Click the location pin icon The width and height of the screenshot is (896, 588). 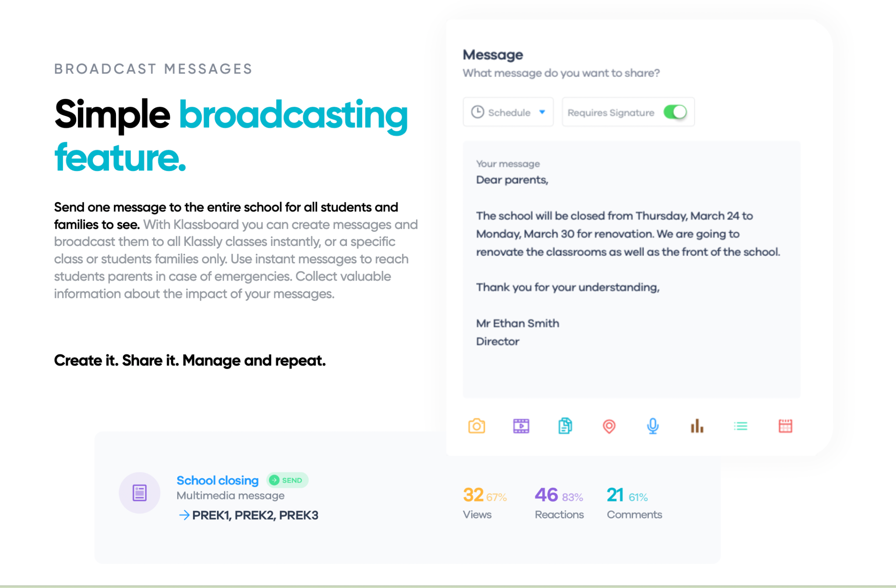[609, 426]
